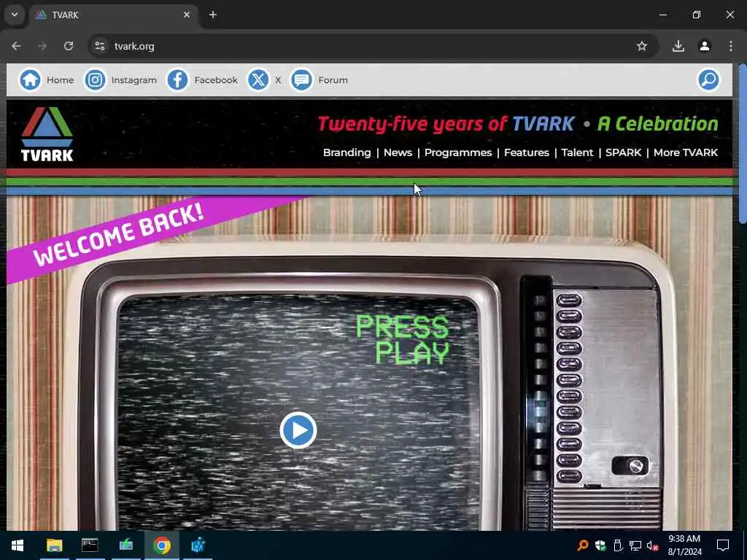The image size is (747, 560).
Task: Open the Forum speech bubble icon
Action: coord(301,80)
